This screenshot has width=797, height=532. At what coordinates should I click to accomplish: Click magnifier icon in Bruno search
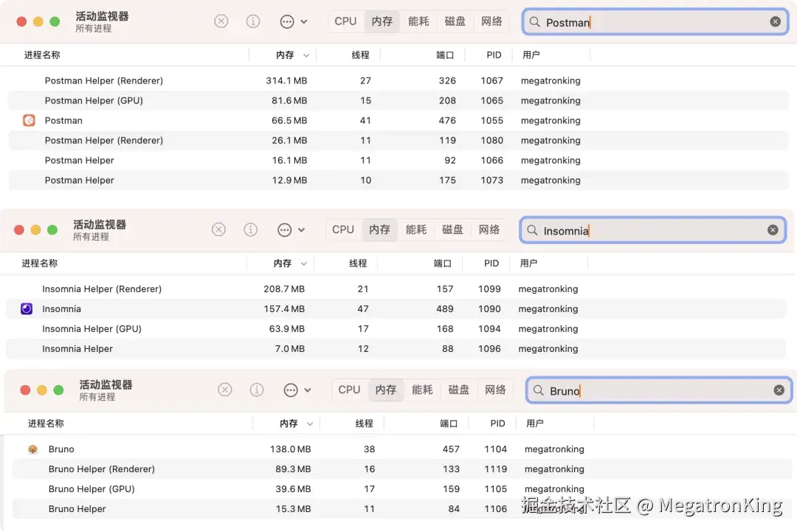coord(538,390)
